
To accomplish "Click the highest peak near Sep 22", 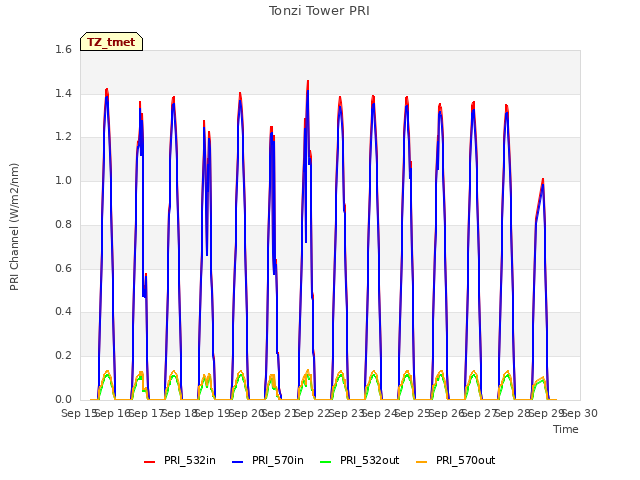I will click(308, 81).
